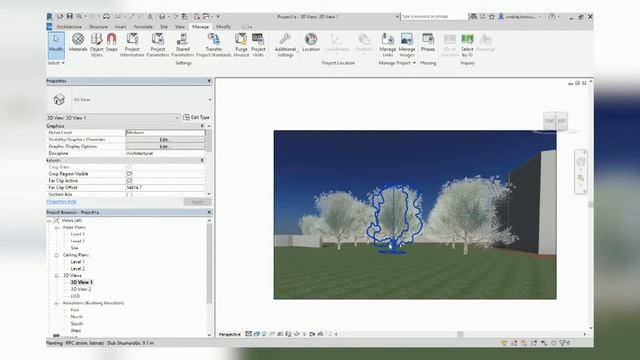Click the navigation bar steering wheel icon

click(581, 162)
